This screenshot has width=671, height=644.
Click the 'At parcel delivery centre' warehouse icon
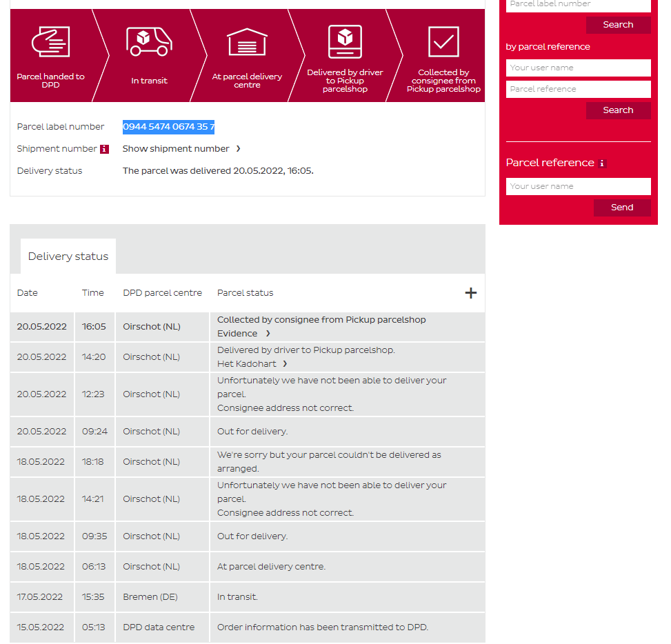(x=247, y=42)
